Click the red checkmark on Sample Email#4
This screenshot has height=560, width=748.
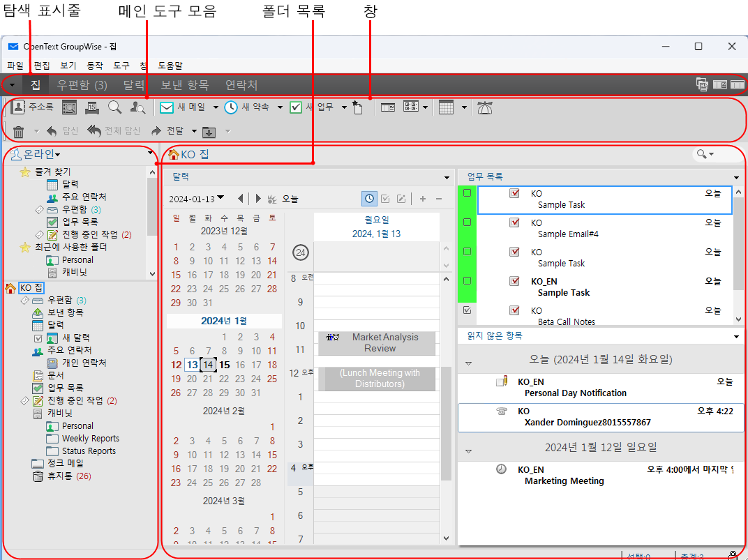point(514,222)
